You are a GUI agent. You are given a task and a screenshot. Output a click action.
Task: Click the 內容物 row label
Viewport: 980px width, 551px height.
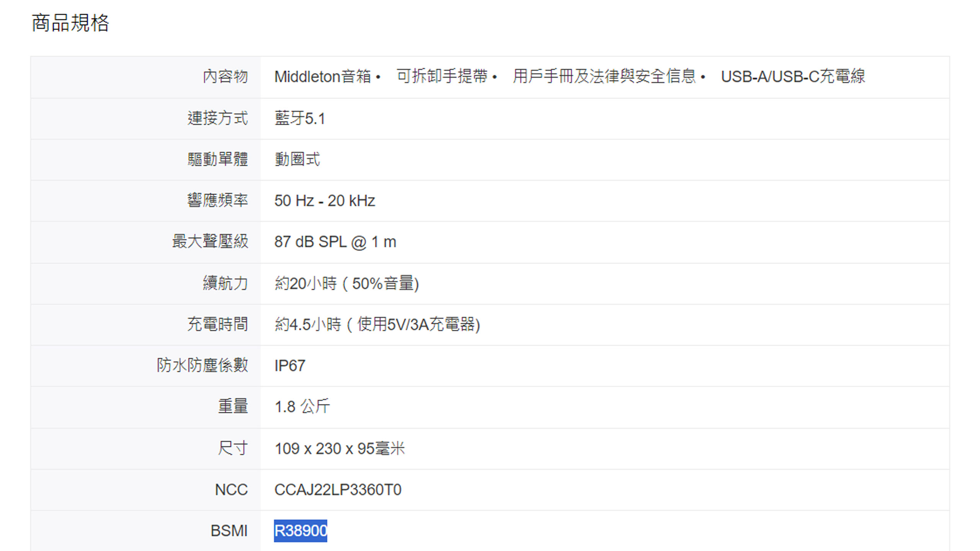[x=225, y=77]
